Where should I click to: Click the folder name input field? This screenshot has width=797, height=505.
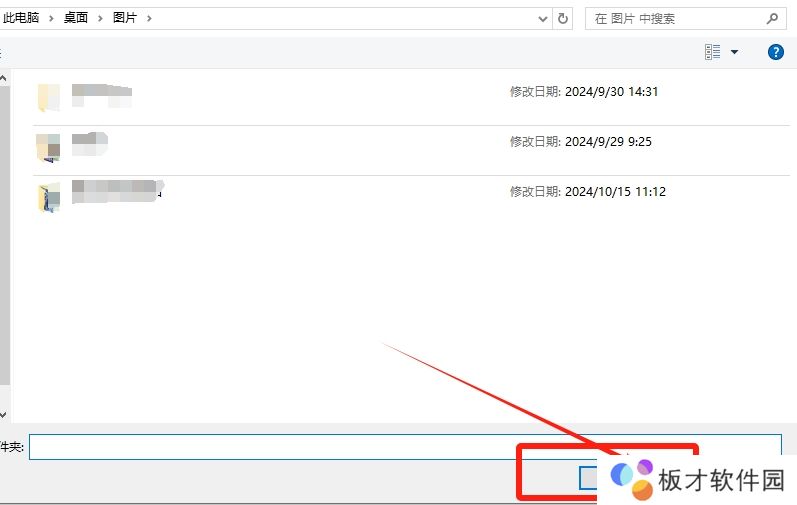pos(400,446)
